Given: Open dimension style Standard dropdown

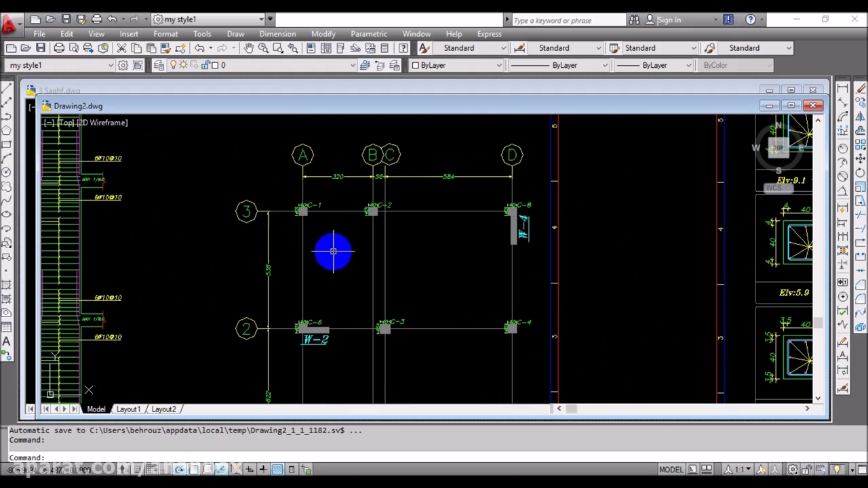Looking at the screenshot, I should pos(566,48).
